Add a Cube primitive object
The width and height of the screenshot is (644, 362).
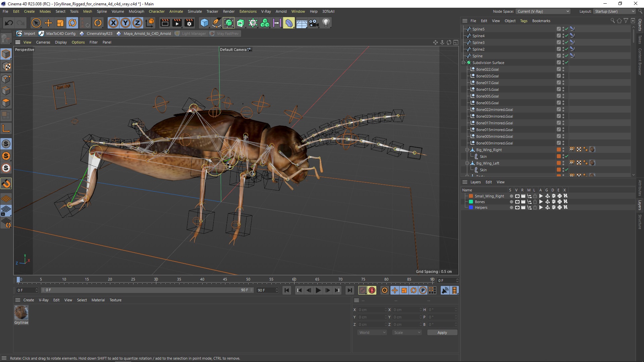tap(204, 23)
